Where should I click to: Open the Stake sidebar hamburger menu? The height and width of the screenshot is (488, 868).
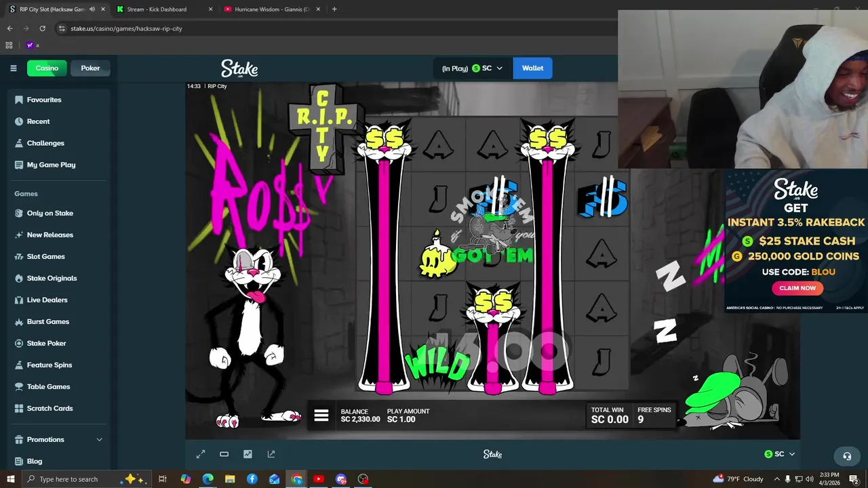(x=13, y=68)
